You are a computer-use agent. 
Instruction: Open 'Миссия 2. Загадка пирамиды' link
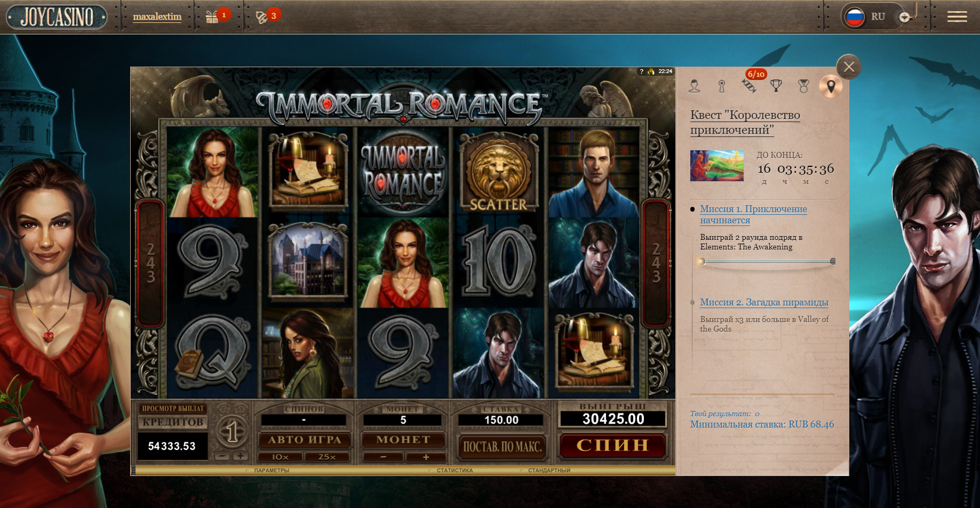(x=764, y=302)
